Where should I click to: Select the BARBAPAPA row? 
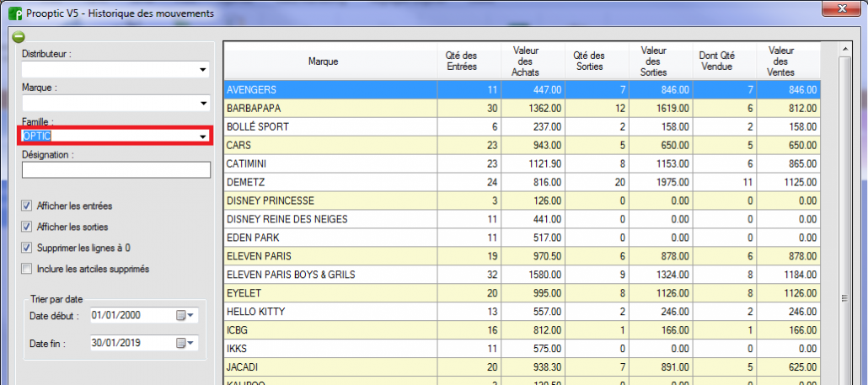pyautogui.click(x=522, y=109)
